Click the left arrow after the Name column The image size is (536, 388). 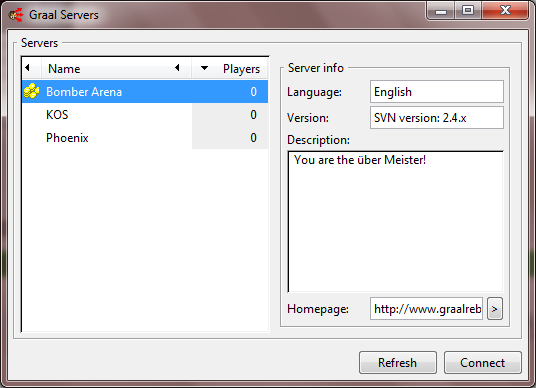[177, 68]
